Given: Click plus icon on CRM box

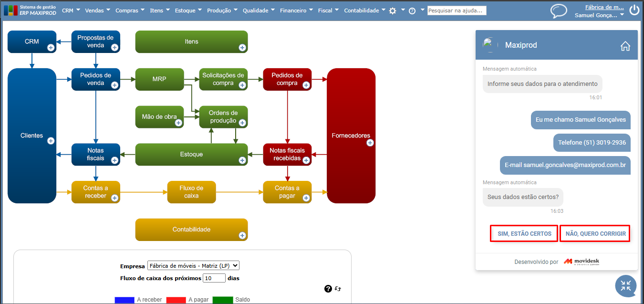Looking at the screenshot, I should coord(51,47).
